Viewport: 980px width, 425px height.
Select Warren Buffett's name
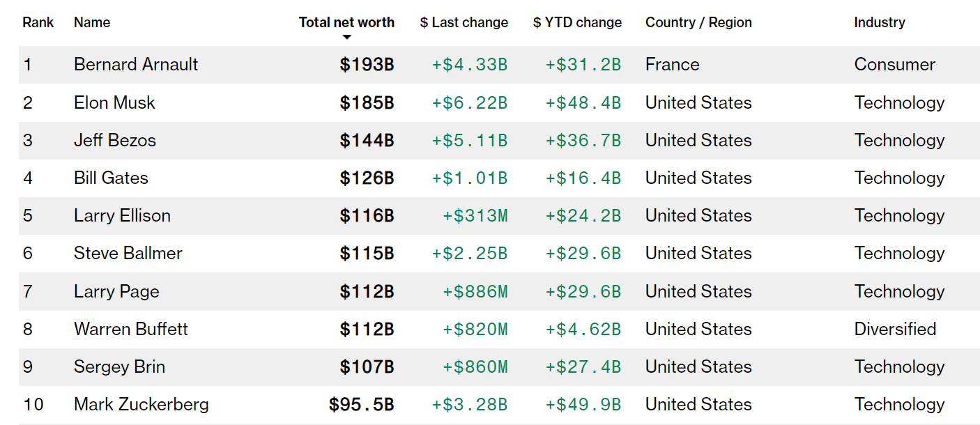[131, 329]
